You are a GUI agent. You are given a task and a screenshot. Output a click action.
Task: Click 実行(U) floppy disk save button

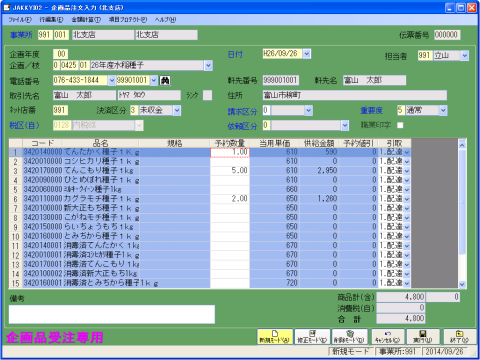423,336
